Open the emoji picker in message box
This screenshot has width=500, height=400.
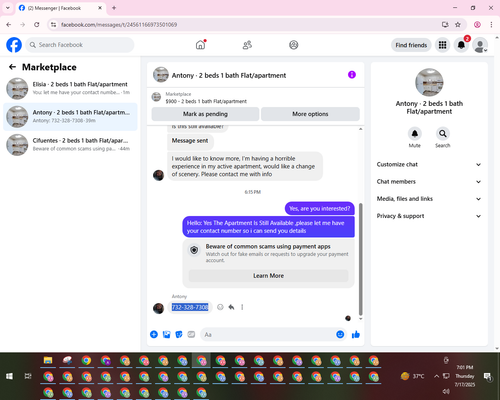(340, 334)
